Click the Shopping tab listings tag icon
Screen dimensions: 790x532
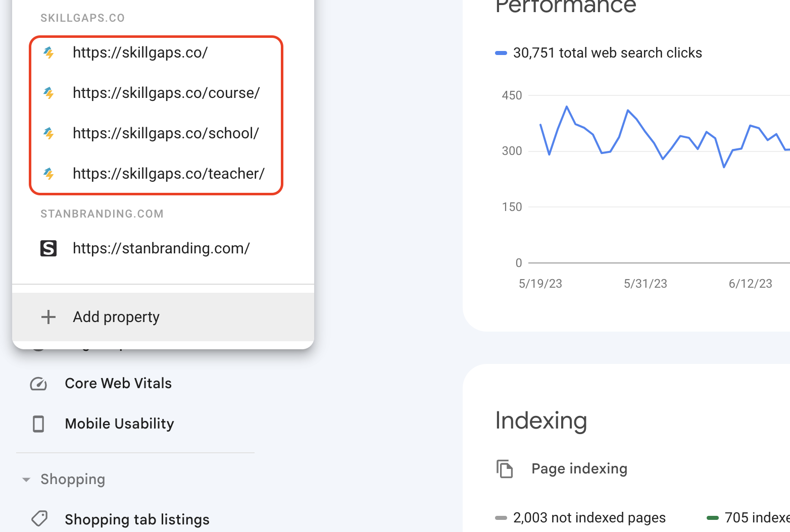39,518
